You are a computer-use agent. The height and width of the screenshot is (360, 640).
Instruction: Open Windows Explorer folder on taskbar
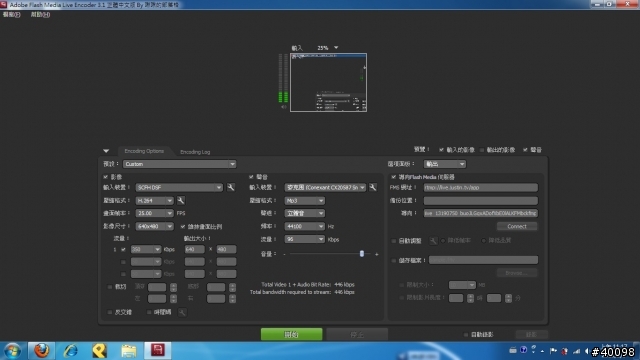[x=129, y=351]
